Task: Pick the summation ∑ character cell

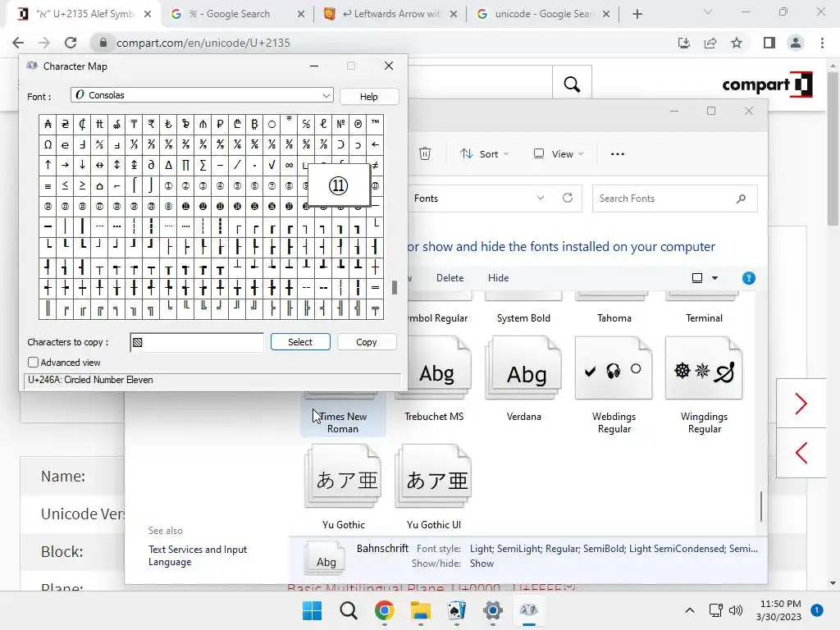Action: tap(203, 165)
